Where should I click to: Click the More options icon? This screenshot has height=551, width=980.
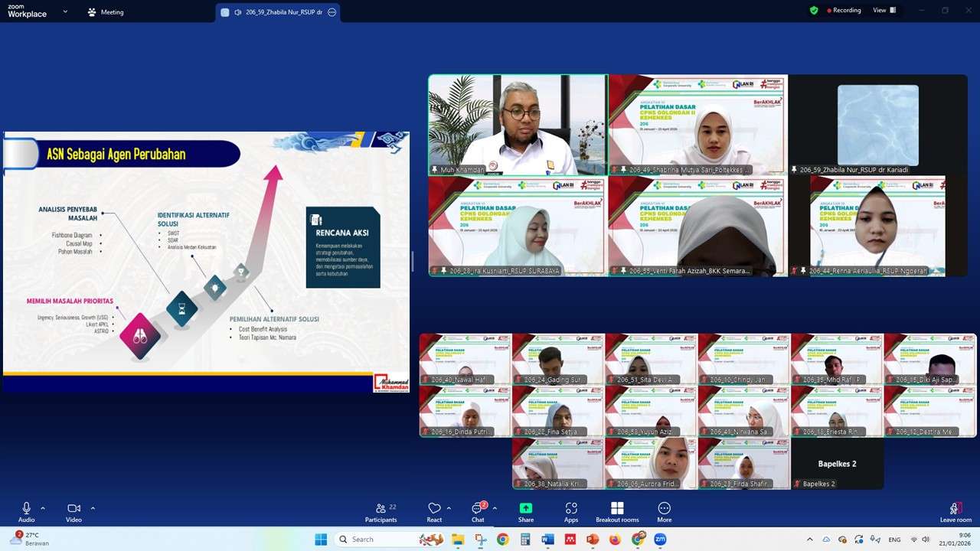point(664,510)
